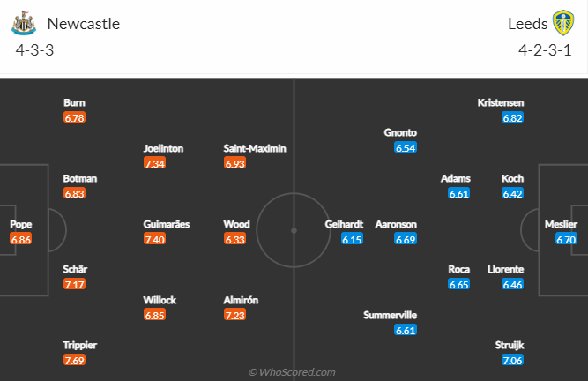Click Joelinton's 7.34 rating badge
The height and width of the screenshot is (381, 588).
pos(154,163)
